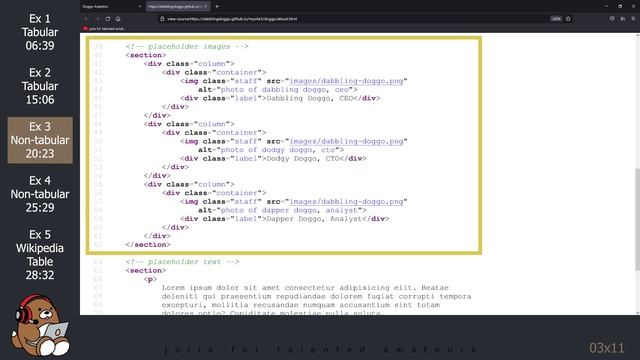This screenshot has width=640, height=360.
Task: Open the Firefox hamburger menu
Action: coord(633,19)
